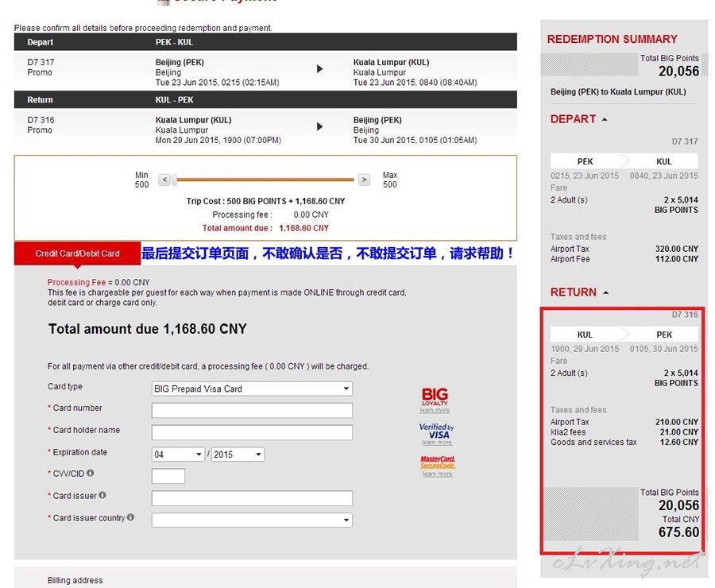Focus the CVV/CID field

pyautogui.click(x=168, y=476)
